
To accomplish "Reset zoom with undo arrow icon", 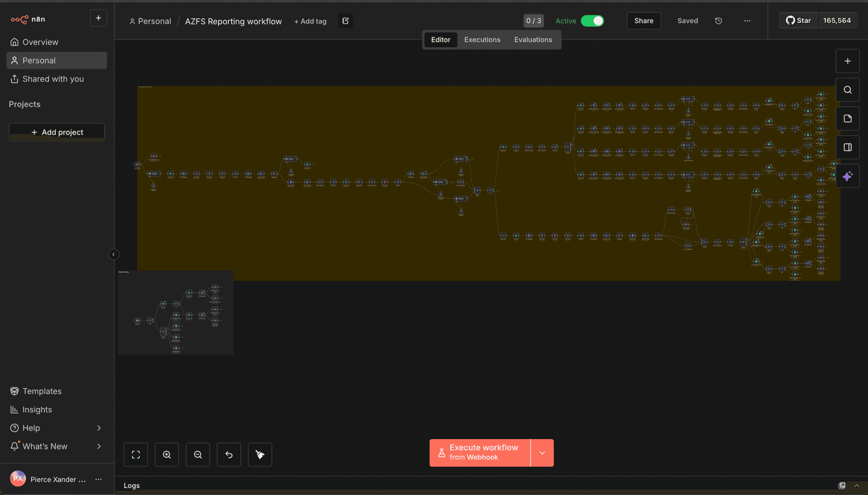I will coord(229,455).
